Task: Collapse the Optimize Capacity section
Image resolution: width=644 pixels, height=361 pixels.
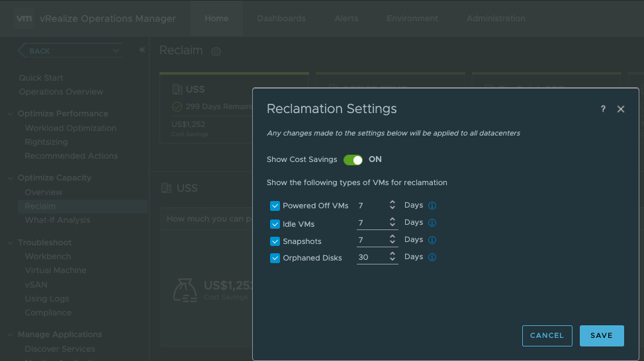Action: click(x=11, y=178)
